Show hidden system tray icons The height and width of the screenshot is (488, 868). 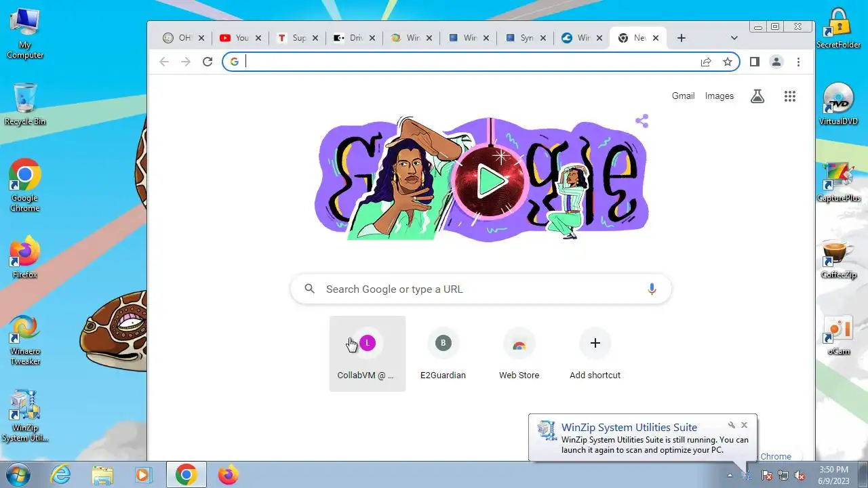tap(730, 475)
